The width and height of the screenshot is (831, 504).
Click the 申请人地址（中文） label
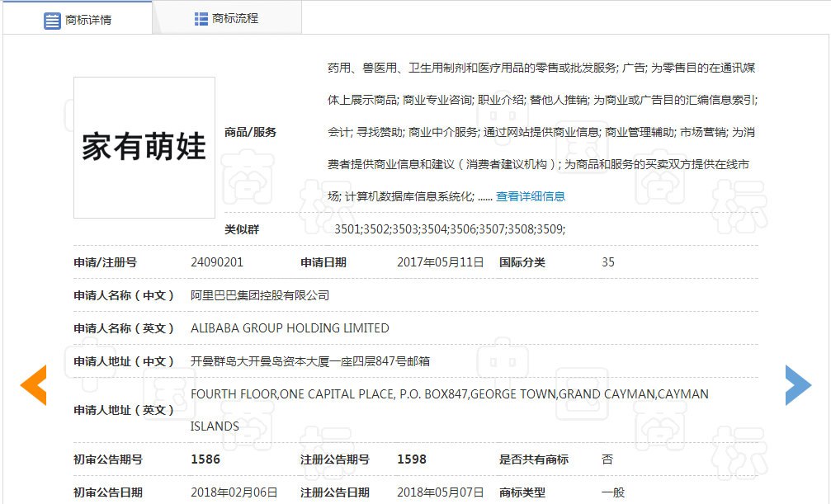pos(125,361)
